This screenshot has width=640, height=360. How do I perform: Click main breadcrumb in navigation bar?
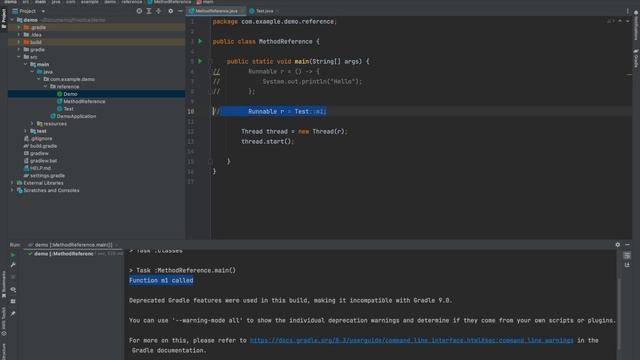pos(205,2)
